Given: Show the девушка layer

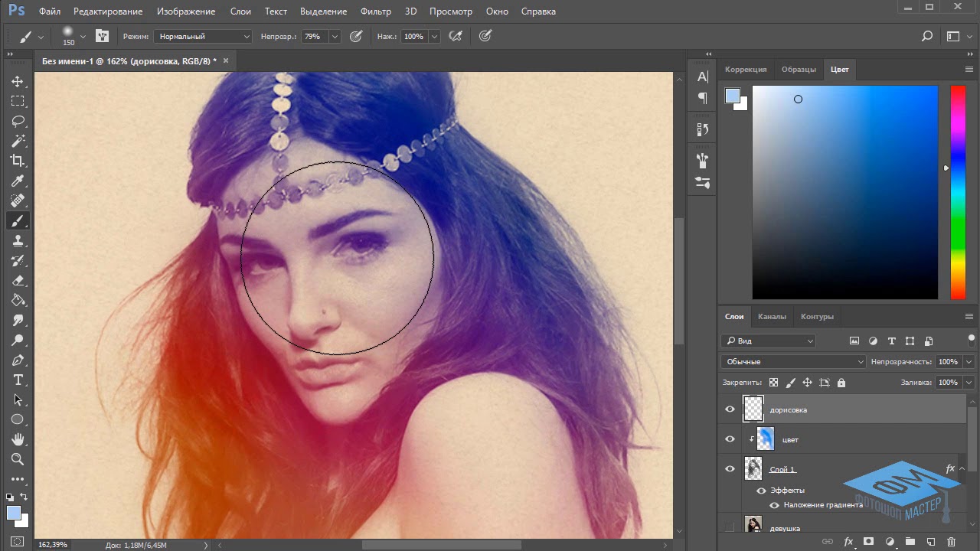Looking at the screenshot, I should click(730, 527).
